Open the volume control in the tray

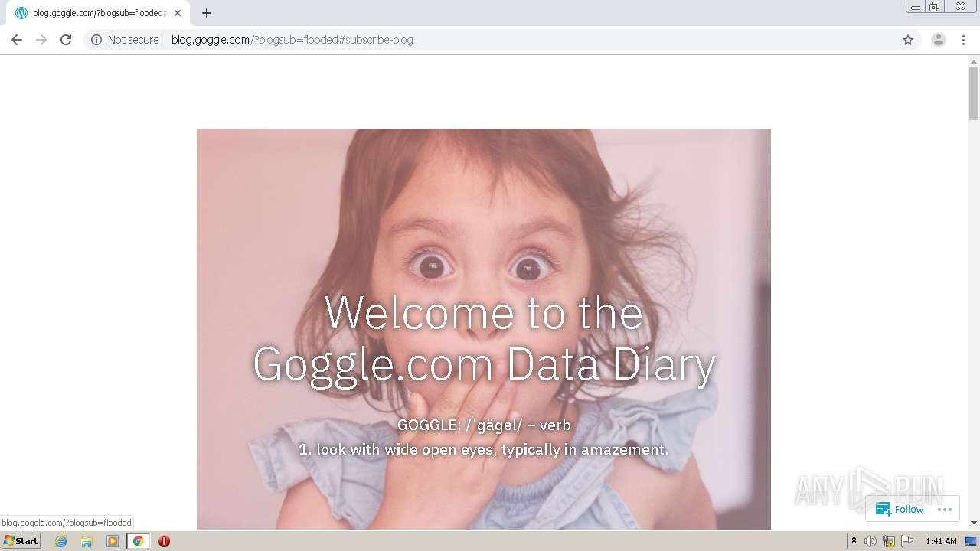(871, 541)
